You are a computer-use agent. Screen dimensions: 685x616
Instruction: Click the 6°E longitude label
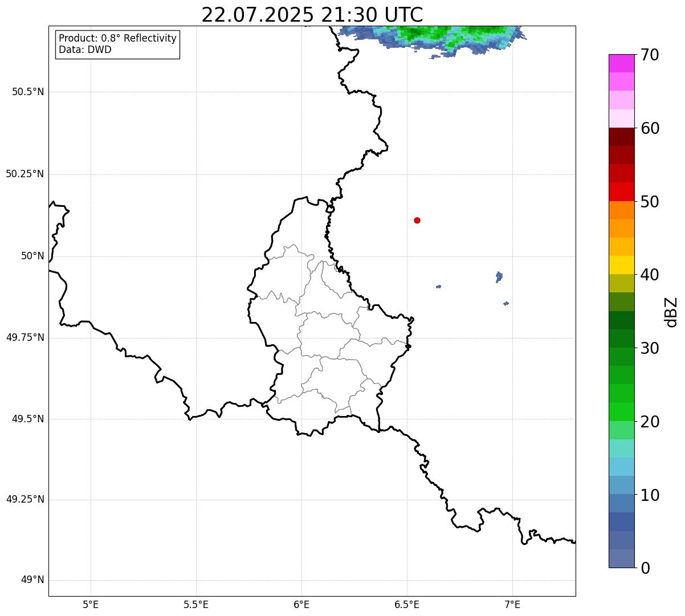tap(301, 604)
